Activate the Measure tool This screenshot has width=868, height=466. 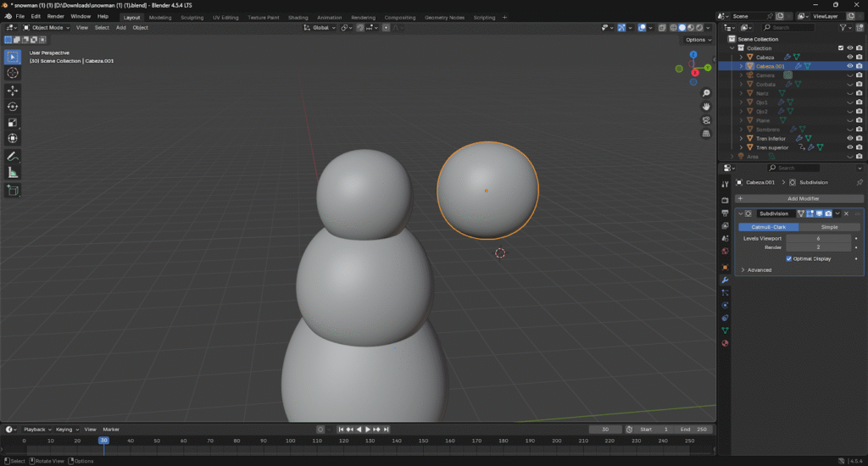click(x=13, y=172)
